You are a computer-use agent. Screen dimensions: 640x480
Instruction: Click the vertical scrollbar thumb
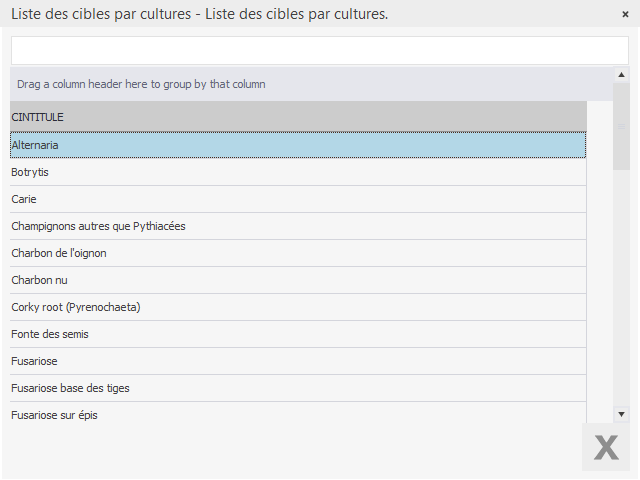[621, 127]
